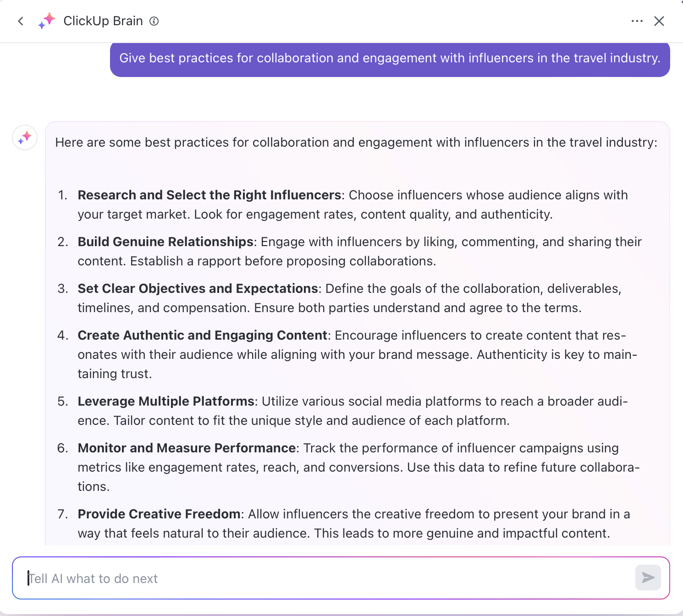Click the Research and Select the Right Influencers heading
The height and width of the screenshot is (616, 683).
pos(209,195)
